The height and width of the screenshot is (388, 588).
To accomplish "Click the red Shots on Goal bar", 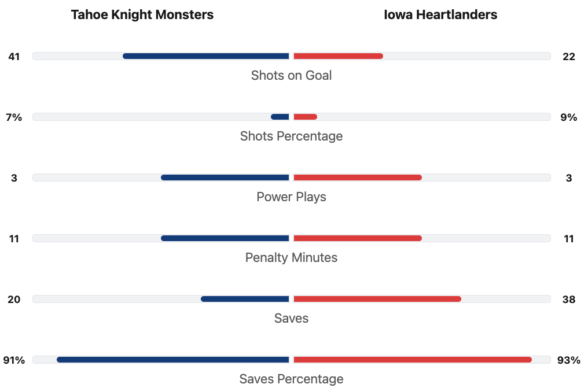I will point(339,56).
